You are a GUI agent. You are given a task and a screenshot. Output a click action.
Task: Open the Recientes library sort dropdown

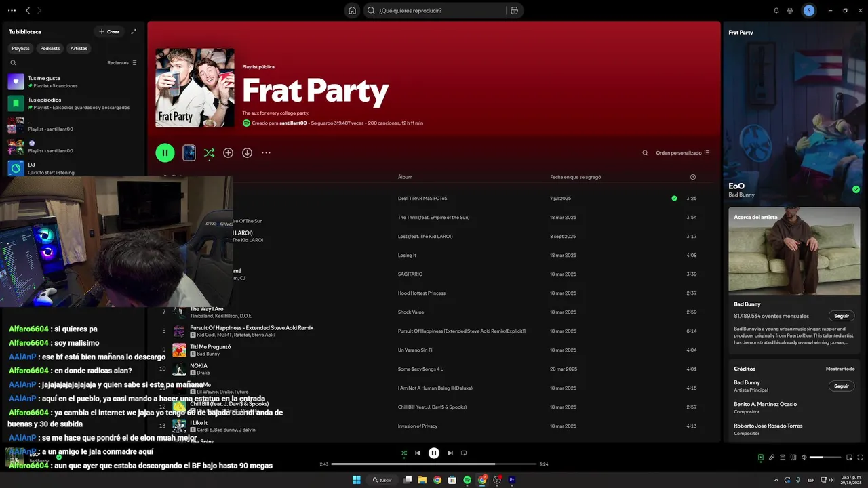coord(122,62)
